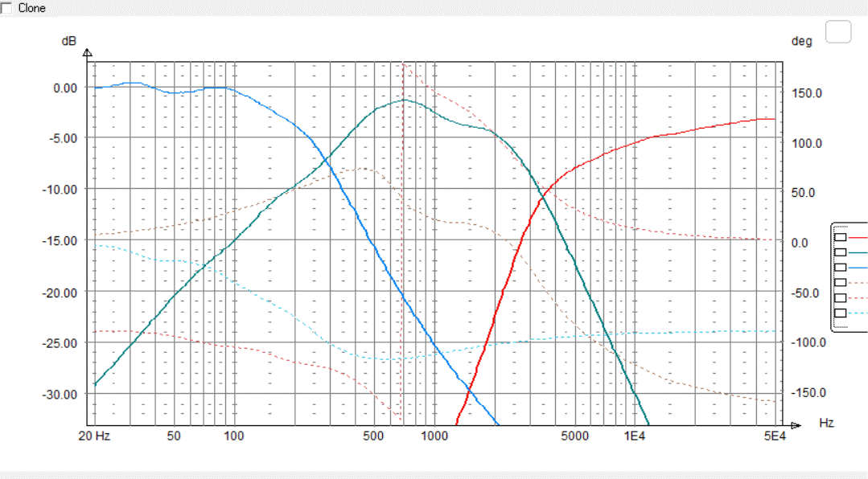
Task: Toggle legend checkbox for dashed brown curve
Action: pyautogui.click(x=841, y=283)
